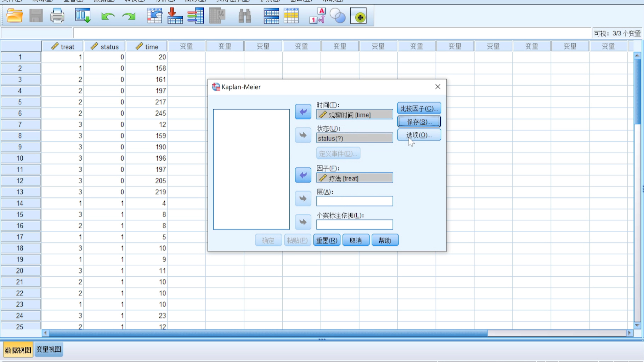
Task: Click the 帮助 help button
Action: (x=385, y=240)
